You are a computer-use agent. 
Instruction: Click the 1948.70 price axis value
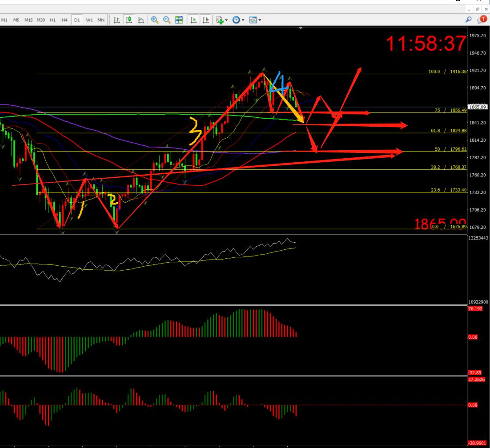[478, 53]
